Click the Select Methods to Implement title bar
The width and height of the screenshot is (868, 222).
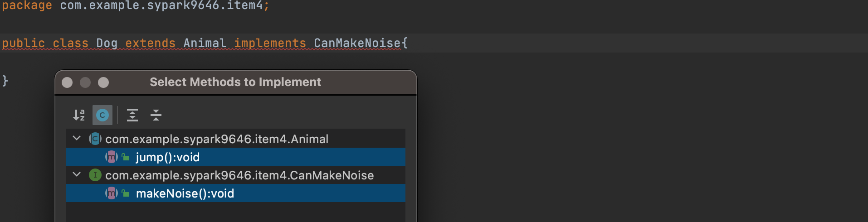pos(235,82)
